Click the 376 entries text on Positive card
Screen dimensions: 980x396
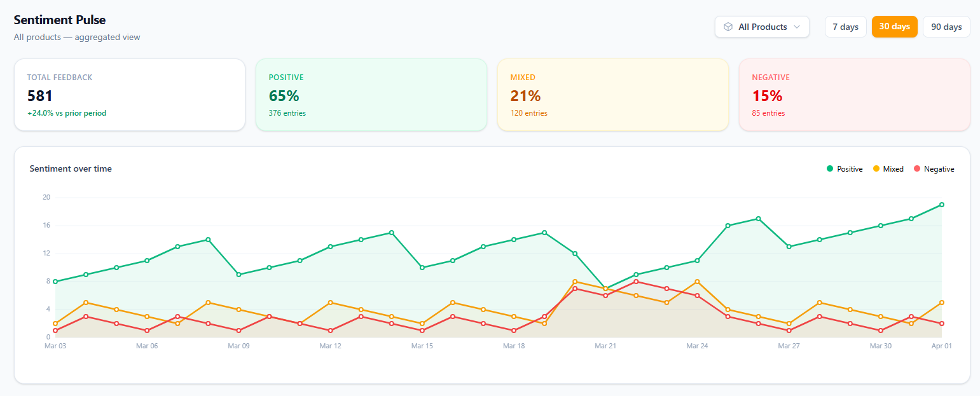tap(287, 113)
